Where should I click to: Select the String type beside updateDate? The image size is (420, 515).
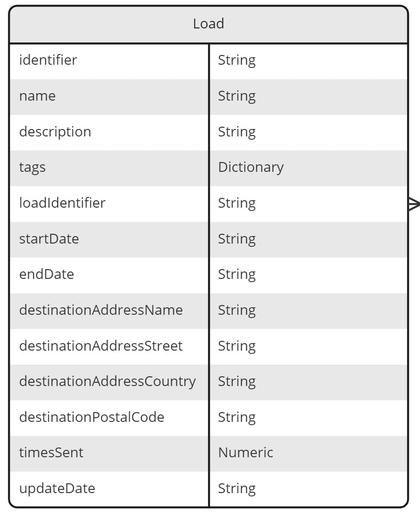[237, 489]
